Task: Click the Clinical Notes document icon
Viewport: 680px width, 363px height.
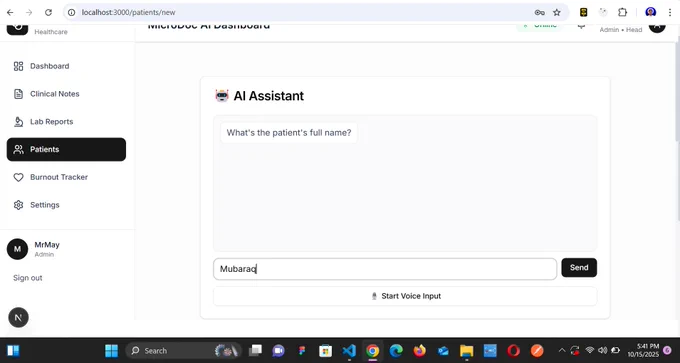Action: [x=18, y=94]
